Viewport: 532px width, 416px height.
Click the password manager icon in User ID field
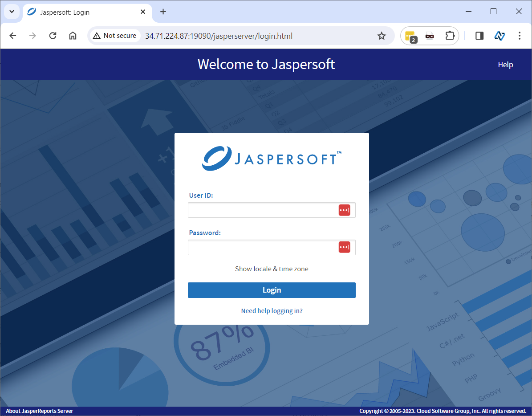point(344,210)
